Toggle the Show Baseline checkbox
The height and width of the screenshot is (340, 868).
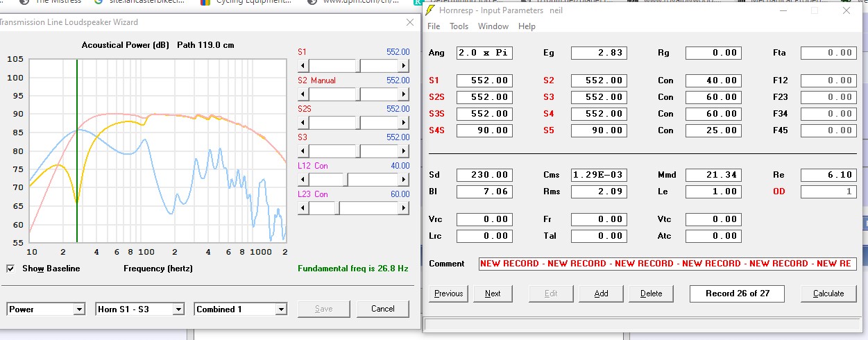click(11, 269)
